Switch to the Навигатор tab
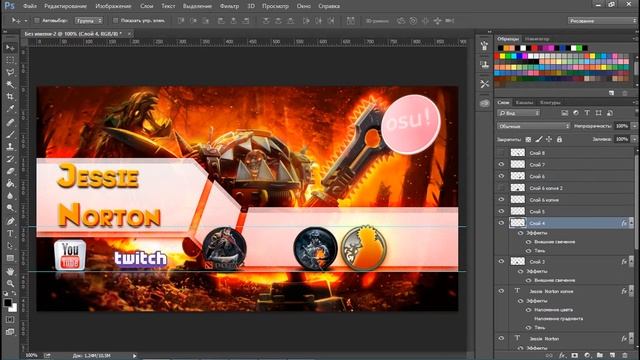 coord(537,39)
